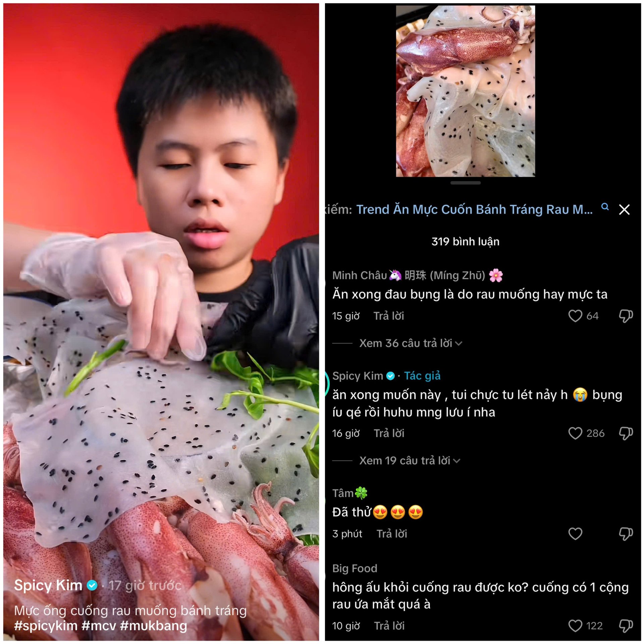Reply to Big Food's comment
The height and width of the screenshot is (644, 644).
(389, 626)
